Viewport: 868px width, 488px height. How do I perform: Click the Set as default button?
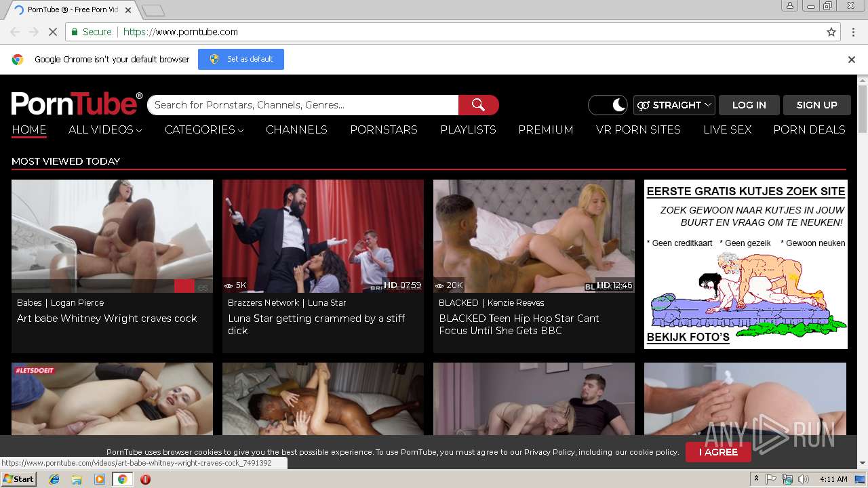(241, 59)
